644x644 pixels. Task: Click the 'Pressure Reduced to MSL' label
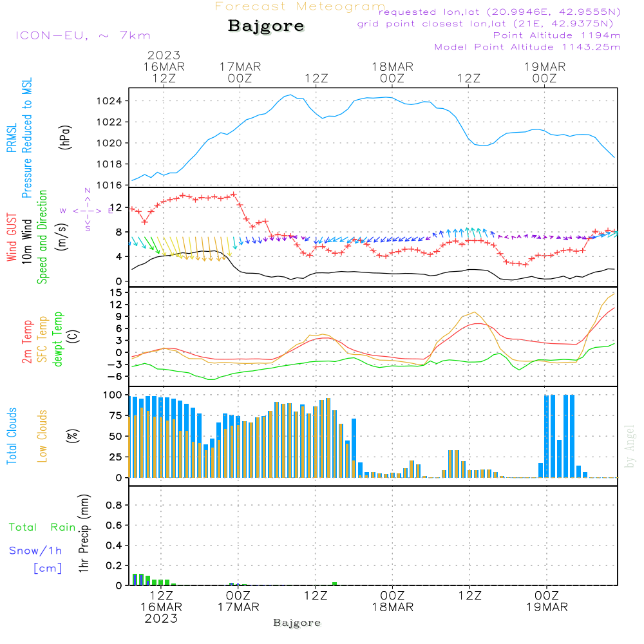pyautogui.click(x=26, y=138)
